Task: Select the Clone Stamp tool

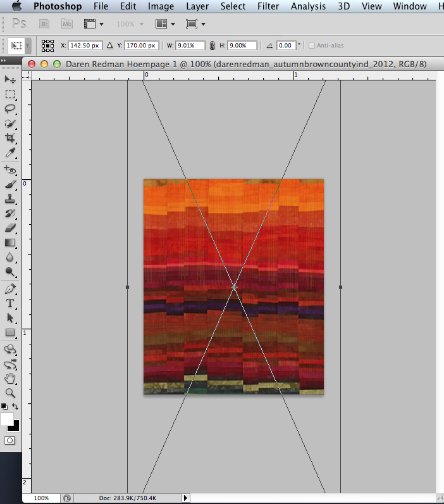Action: click(x=10, y=199)
